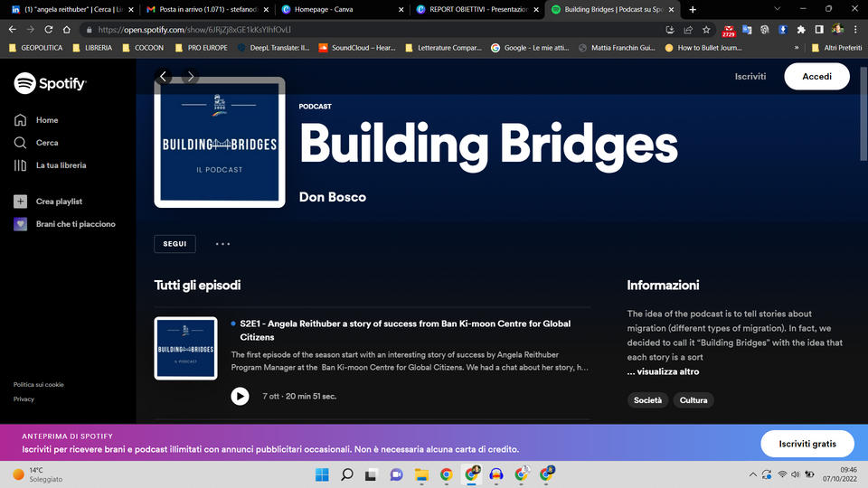Reload the page
The width and height of the screenshot is (868, 488).
(49, 29)
